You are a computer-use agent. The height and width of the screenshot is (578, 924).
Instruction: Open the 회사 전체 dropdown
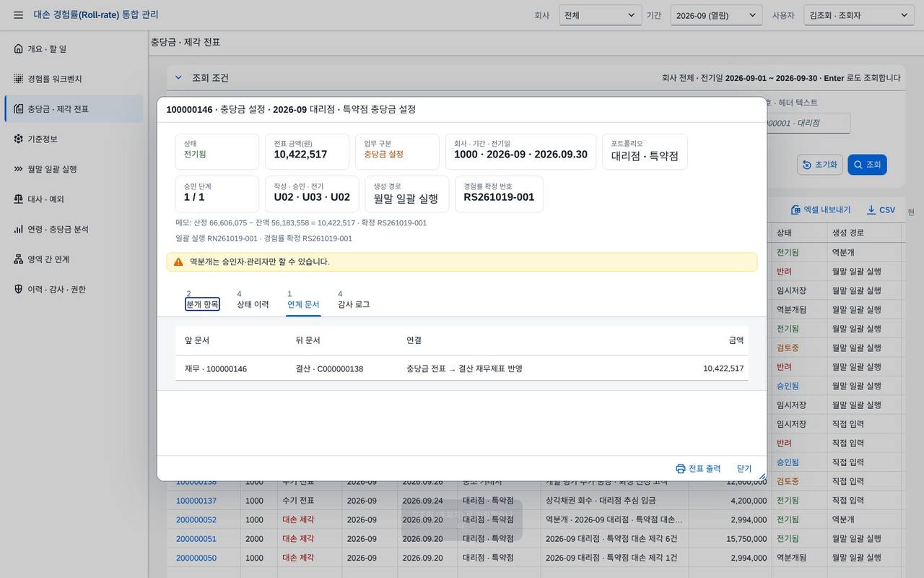(x=601, y=15)
